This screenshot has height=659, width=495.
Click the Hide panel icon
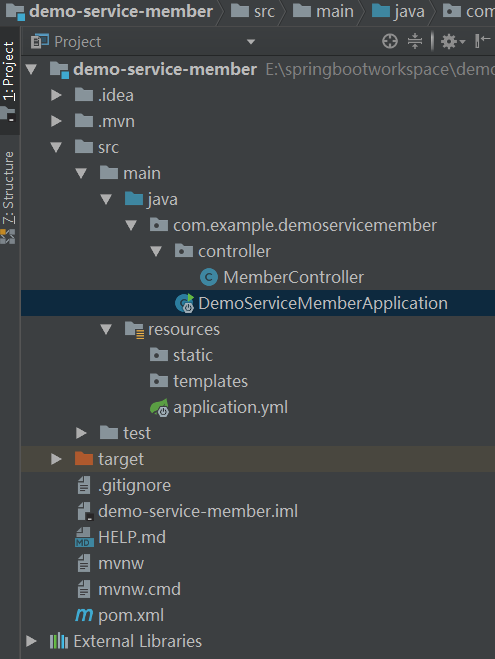(482, 41)
